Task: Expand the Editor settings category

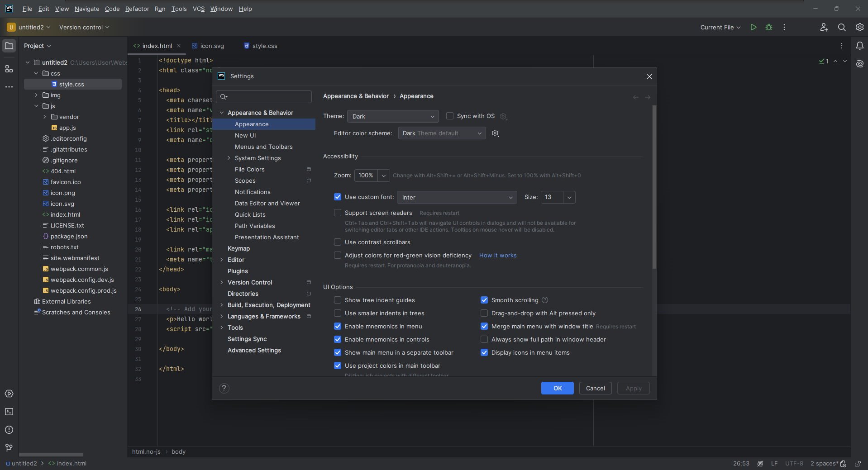Action: (x=222, y=260)
